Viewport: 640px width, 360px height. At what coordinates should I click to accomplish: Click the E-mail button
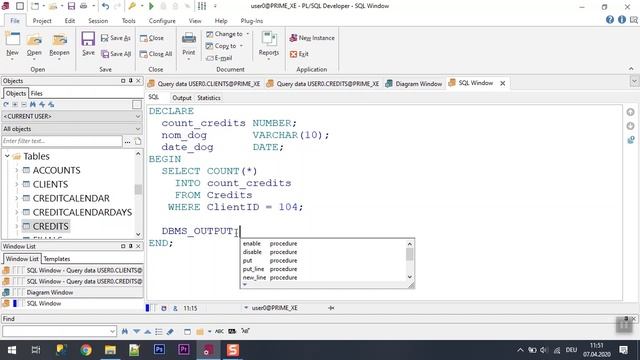click(x=219, y=58)
